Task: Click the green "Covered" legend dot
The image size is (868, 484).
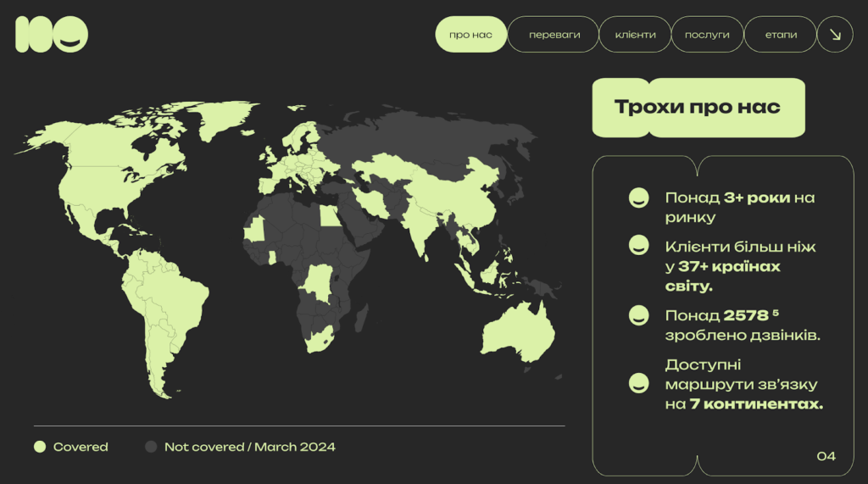Action: 39,447
